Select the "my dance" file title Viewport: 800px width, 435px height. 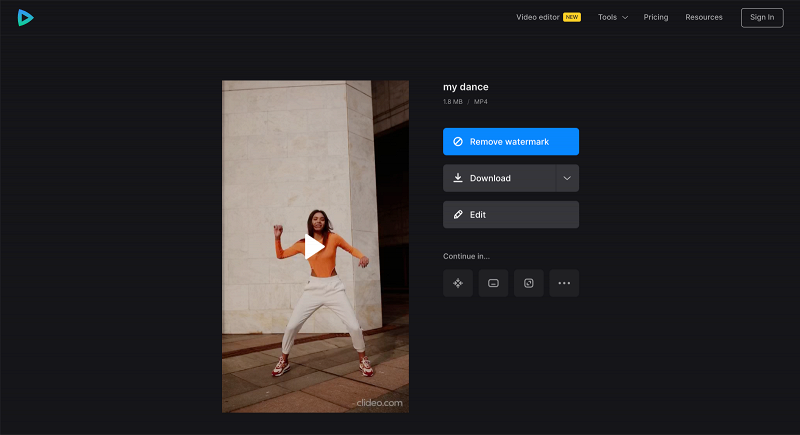(465, 87)
